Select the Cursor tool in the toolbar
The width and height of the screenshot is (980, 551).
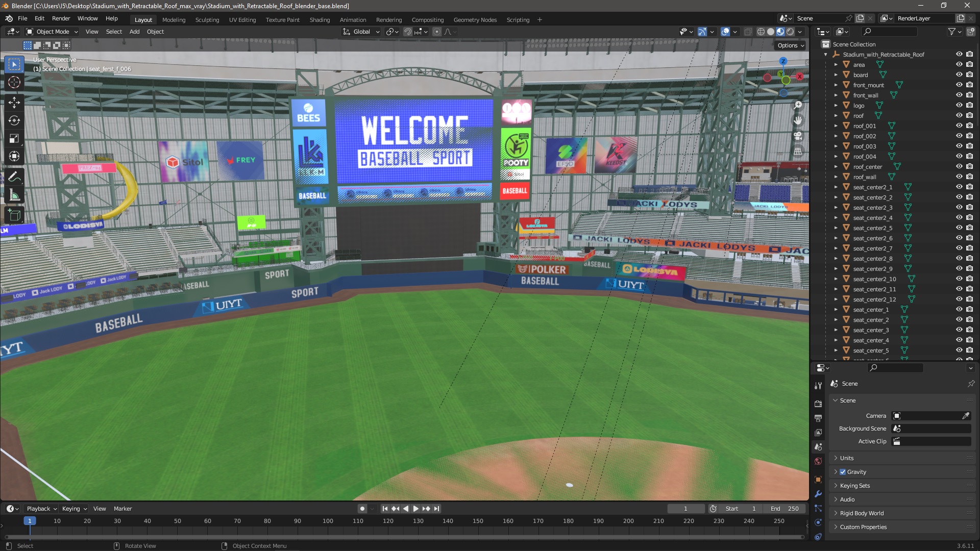point(14,82)
